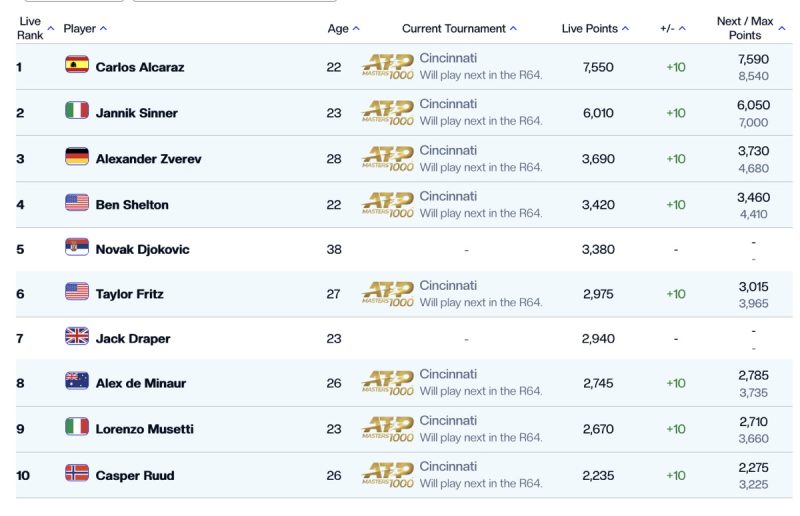
Task: Click Serbia flag icon for Novak Djokovic
Action: [x=77, y=247]
